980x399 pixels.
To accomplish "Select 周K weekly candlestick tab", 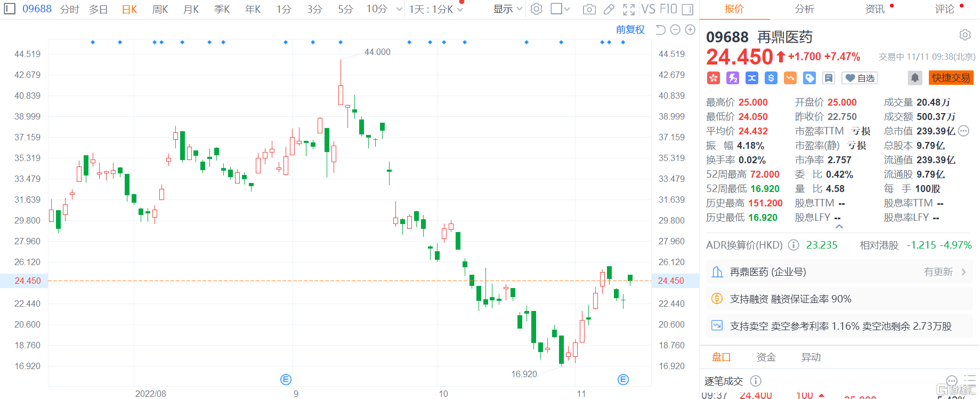I will pos(160,9).
